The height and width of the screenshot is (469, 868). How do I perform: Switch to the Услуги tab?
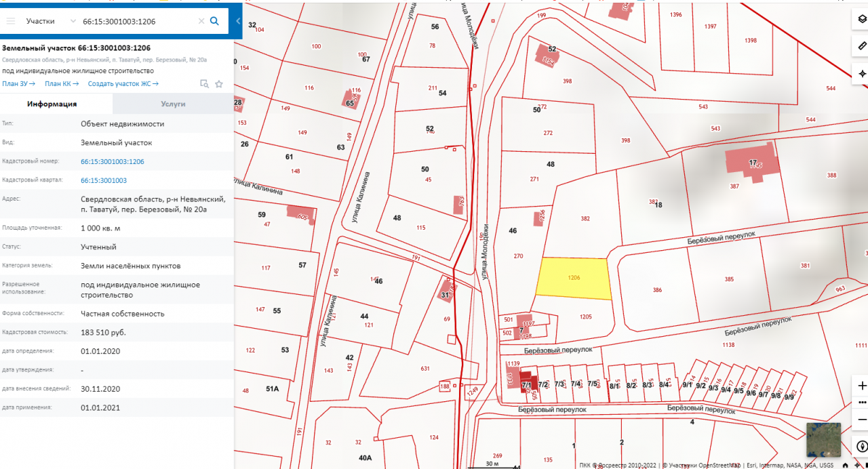(173, 104)
